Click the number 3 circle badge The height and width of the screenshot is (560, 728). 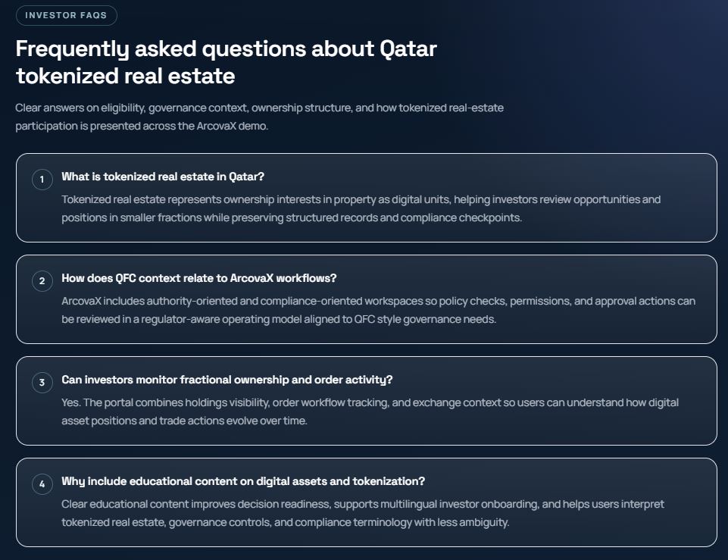pos(42,383)
